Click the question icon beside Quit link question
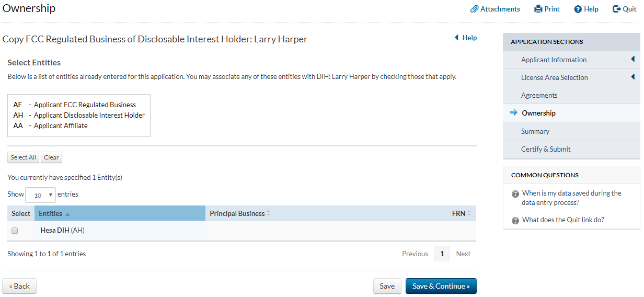Image resolution: width=644 pixels, height=297 pixels. pyautogui.click(x=515, y=220)
